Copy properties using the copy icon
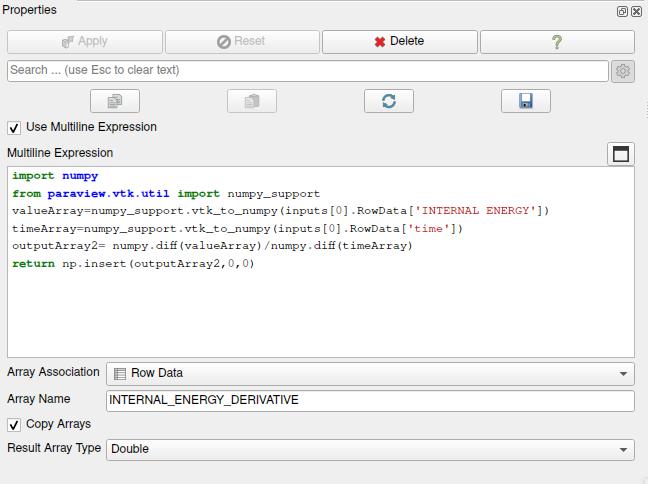Screen dimensions: 648x484 [115, 101]
